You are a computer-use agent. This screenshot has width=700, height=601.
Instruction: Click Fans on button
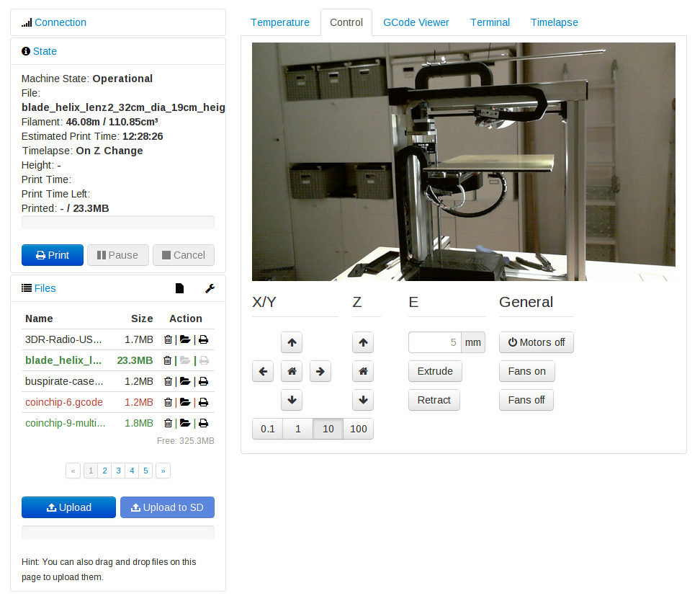point(526,371)
